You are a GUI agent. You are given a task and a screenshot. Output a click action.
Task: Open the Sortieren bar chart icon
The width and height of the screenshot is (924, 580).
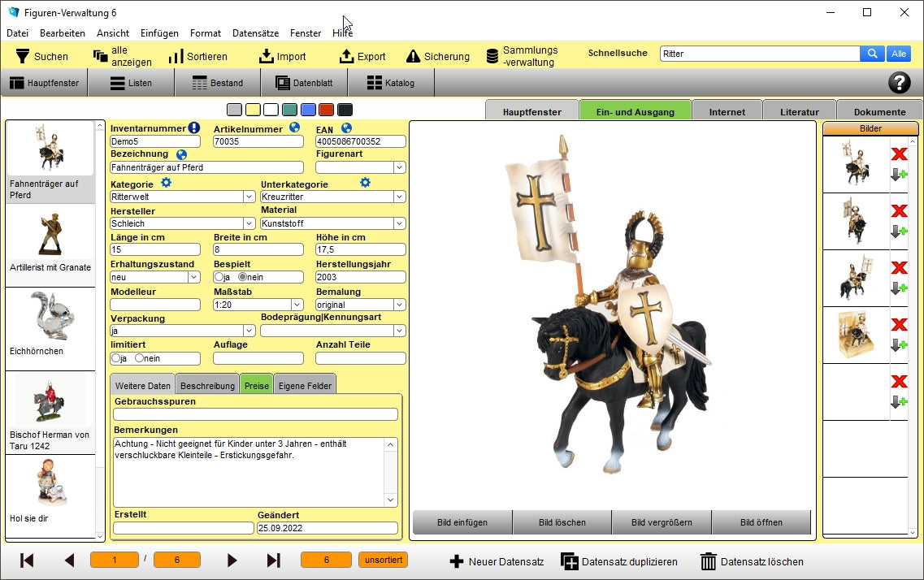pyautogui.click(x=176, y=56)
